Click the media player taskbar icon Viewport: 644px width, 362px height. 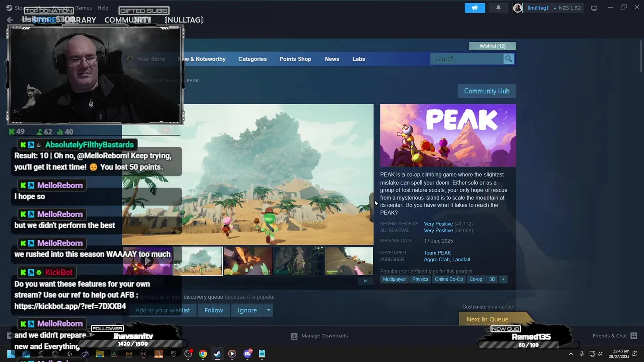(x=232, y=354)
